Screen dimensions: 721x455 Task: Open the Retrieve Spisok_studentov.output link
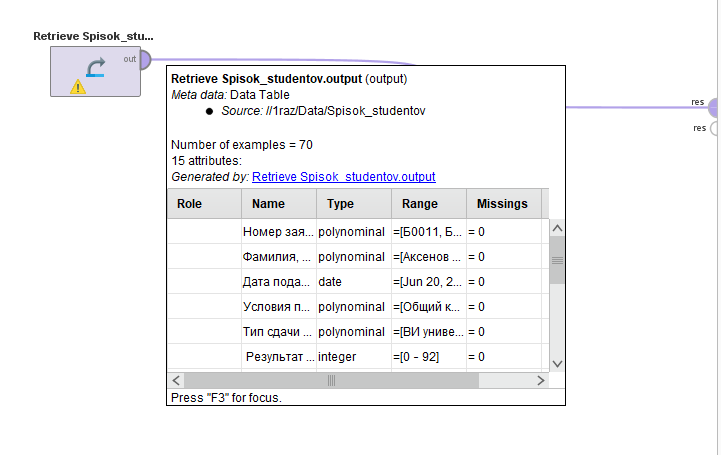pyautogui.click(x=343, y=177)
